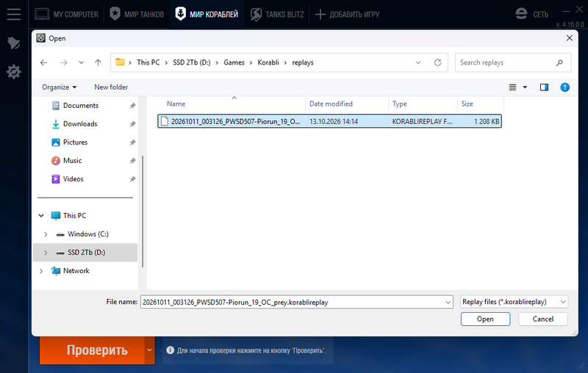Click Games in address breadcrumb
The image size is (588, 373).
click(x=234, y=62)
